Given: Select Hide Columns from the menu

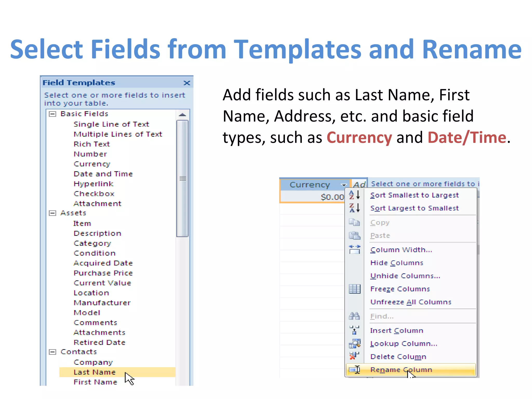Looking at the screenshot, I should point(397,263).
